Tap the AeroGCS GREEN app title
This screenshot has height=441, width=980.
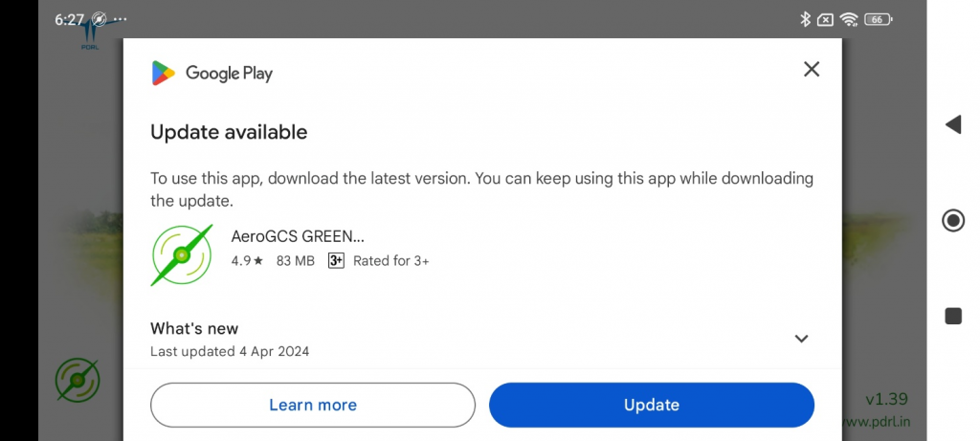[298, 236]
